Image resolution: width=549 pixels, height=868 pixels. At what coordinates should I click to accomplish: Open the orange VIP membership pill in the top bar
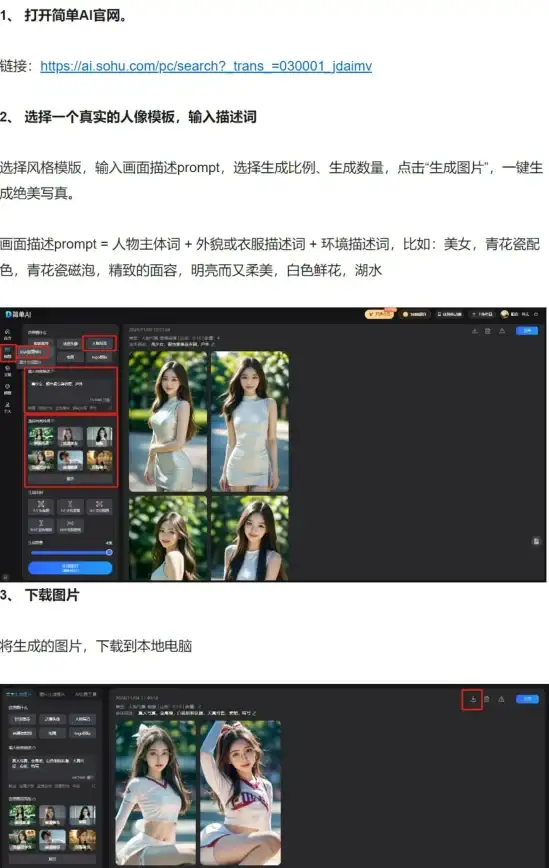coord(380,314)
